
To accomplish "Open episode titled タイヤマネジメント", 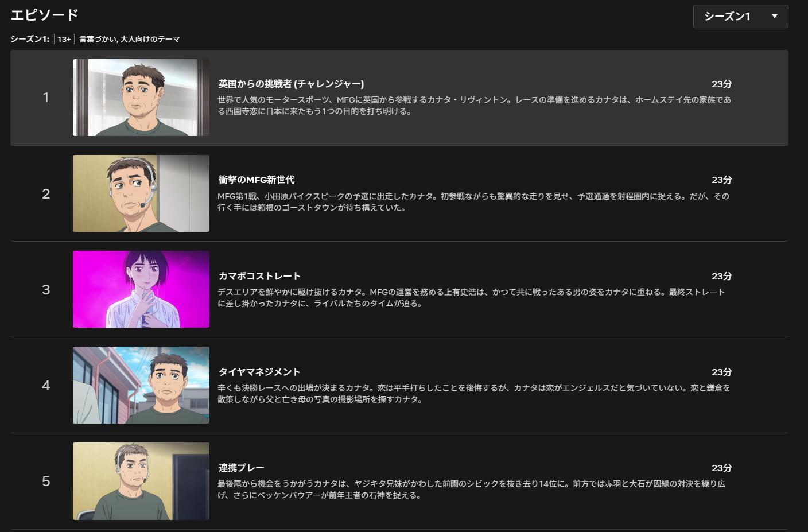I will (259, 372).
